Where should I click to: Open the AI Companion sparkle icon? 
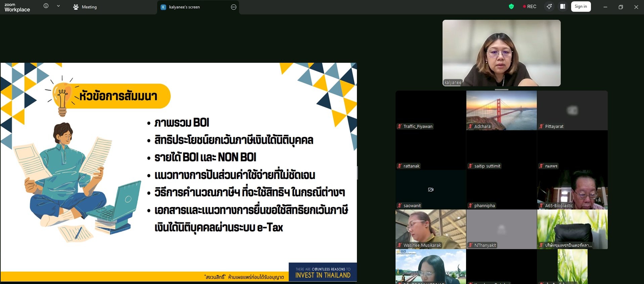(549, 6)
